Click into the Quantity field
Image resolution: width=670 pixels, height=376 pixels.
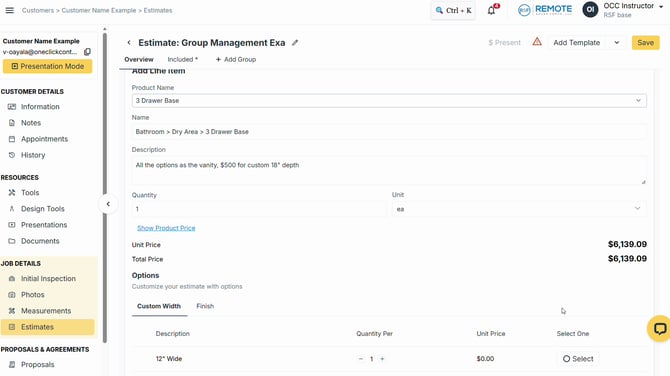coord(259,209)
